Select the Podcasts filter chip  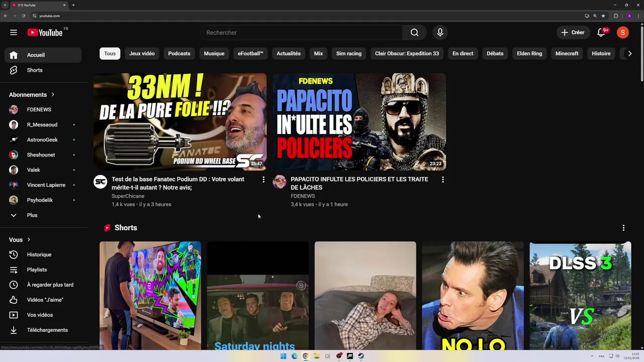click(x=179, y=53)
